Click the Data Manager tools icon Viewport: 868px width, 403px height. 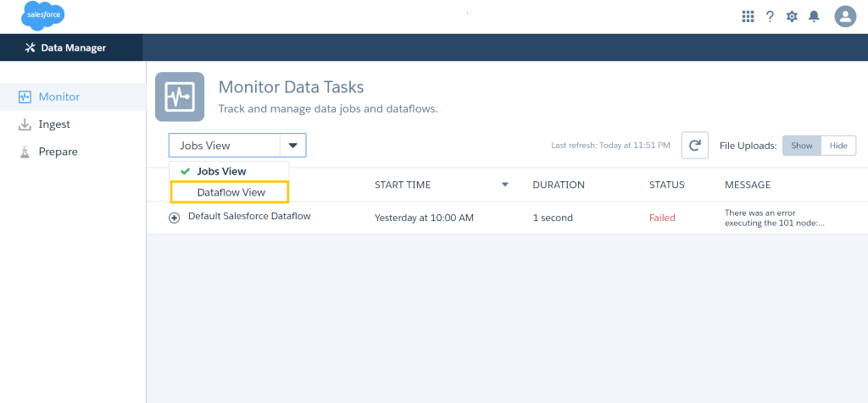coord(31,47)
